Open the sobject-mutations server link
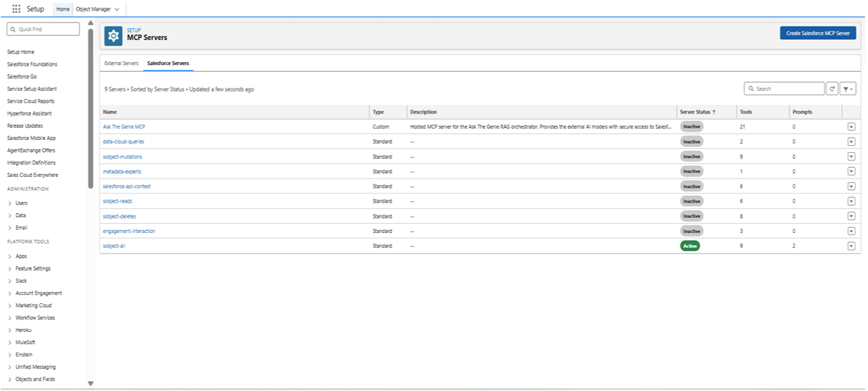 pos(123,157)
